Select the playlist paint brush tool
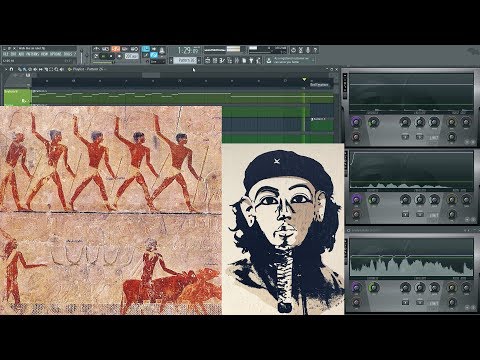The height and width of the screenshot is (360, 480). tap(24, 69)
